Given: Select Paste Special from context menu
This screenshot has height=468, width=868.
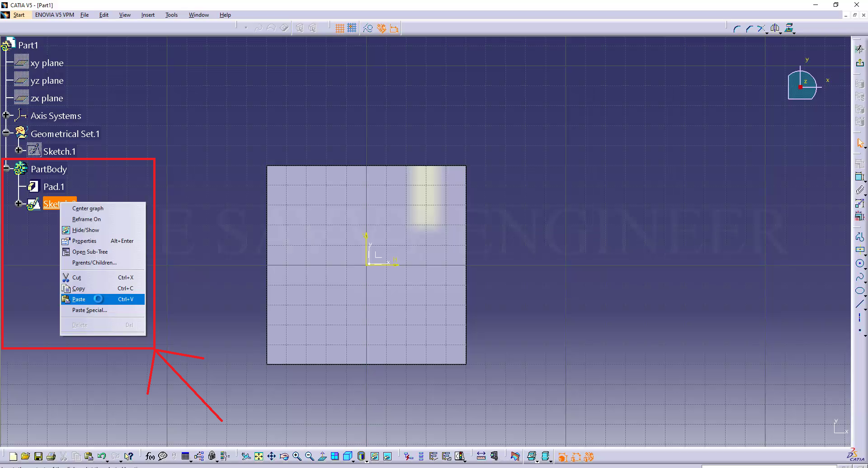Looking at the screenshot, I should (x=90, y=310).
